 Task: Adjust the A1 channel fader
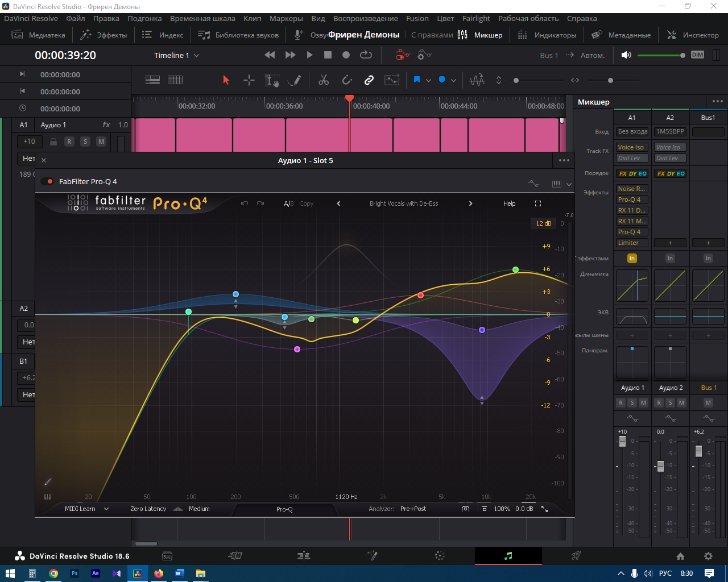(x=622, y=441)
